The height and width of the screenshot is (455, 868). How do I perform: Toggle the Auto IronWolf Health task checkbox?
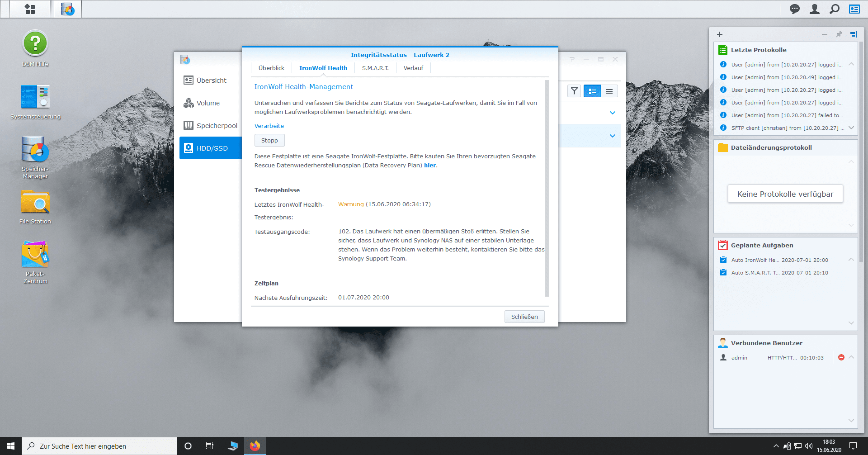[x=723, y=260]
